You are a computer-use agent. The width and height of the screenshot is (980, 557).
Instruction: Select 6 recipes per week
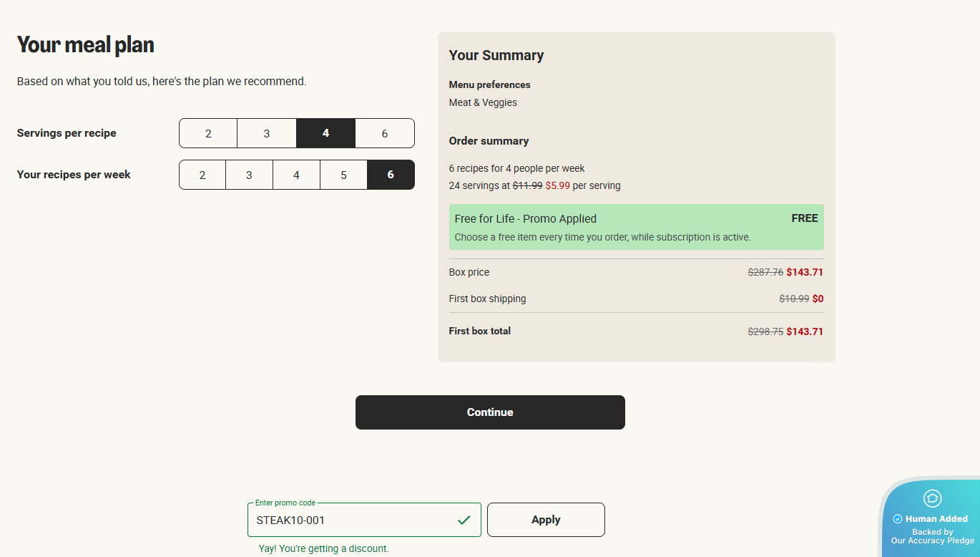coord(391,175)
